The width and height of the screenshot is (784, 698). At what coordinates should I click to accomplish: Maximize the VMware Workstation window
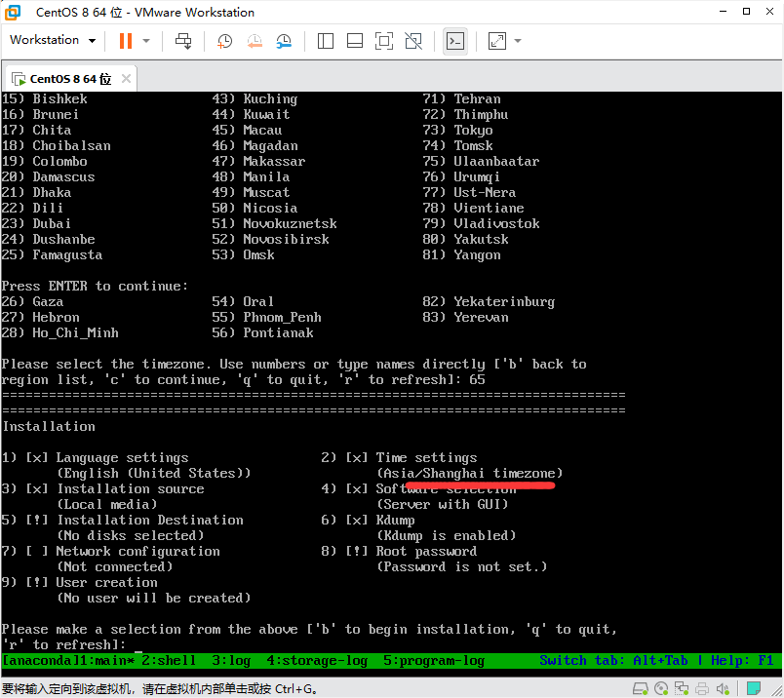point(747,12)
